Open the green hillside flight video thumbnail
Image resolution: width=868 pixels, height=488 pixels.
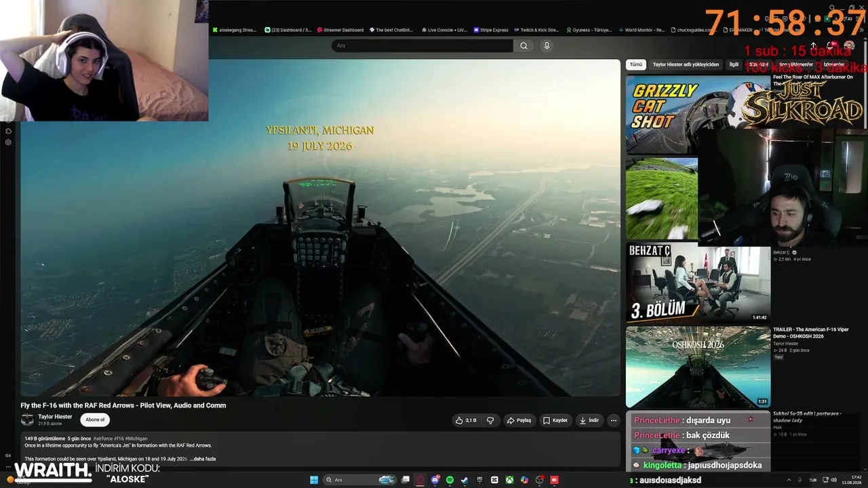pos(662,199)
